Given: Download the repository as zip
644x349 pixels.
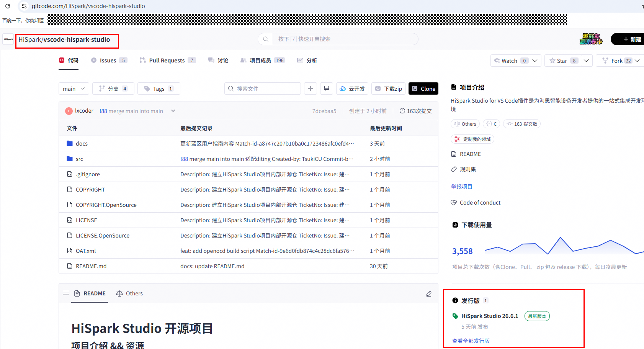Looking at the screenshot, I should [x=388, y=88].
